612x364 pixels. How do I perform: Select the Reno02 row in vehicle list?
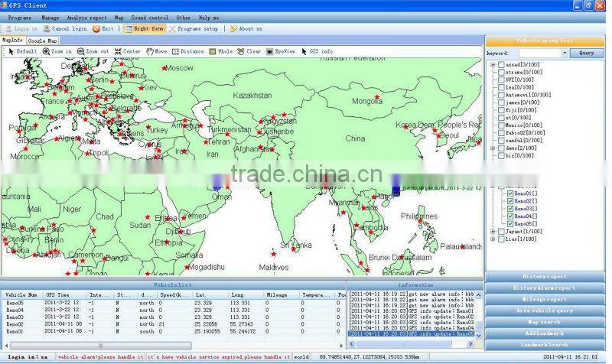pos(174,324)
